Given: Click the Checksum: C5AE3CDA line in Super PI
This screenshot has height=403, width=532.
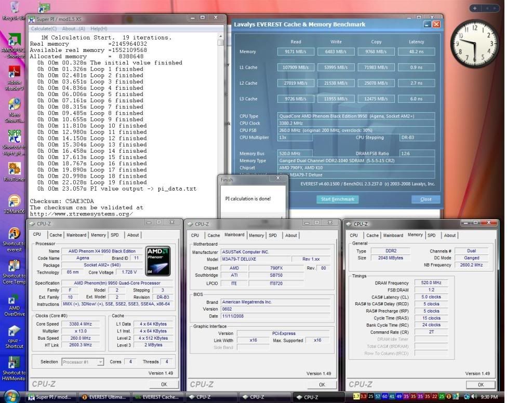Looking at the screenshot, I should (x=62, y=201).
